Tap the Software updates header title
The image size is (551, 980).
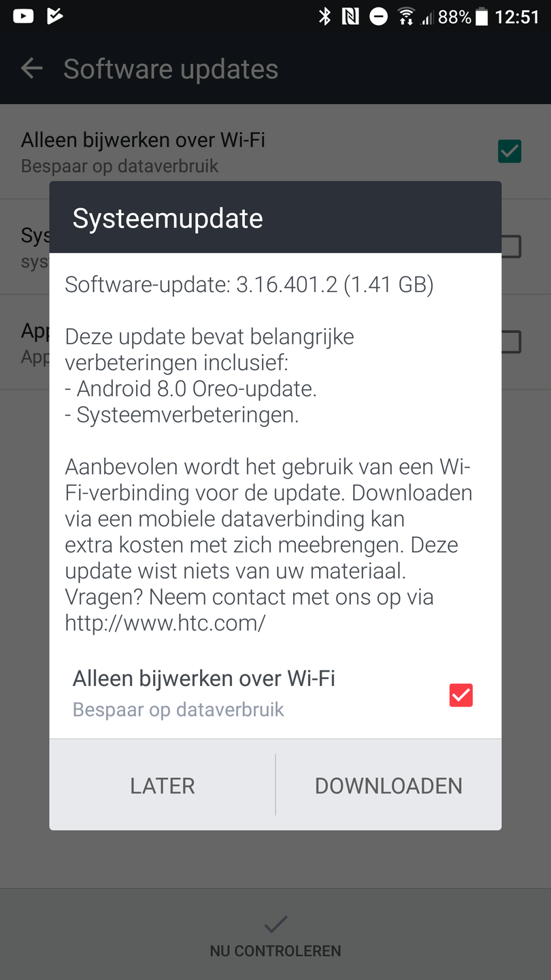pos(171,69)
